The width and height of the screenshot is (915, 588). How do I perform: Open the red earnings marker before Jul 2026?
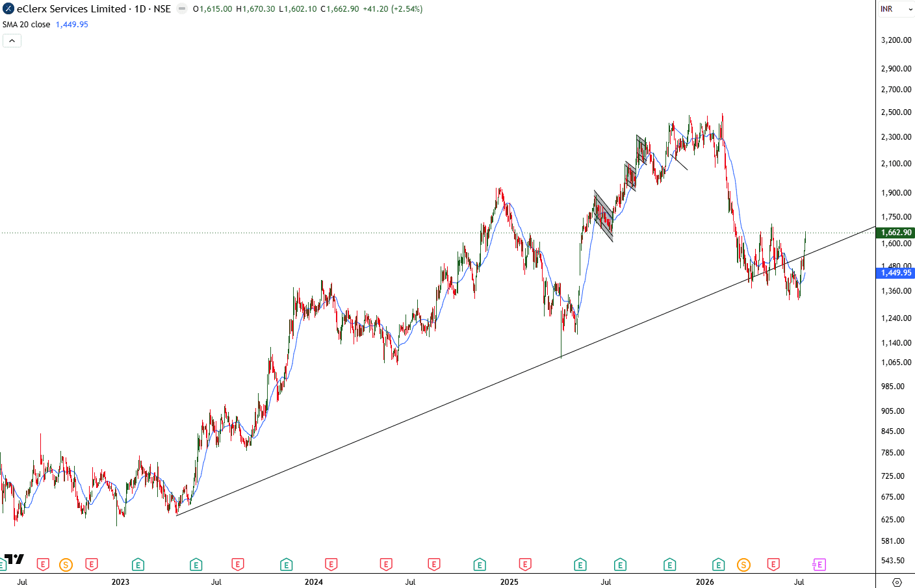coord(773,565)
